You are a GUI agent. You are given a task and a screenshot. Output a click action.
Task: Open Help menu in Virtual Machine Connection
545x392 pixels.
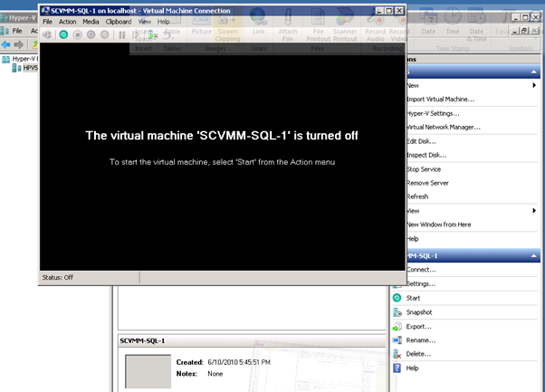(163, 22)
